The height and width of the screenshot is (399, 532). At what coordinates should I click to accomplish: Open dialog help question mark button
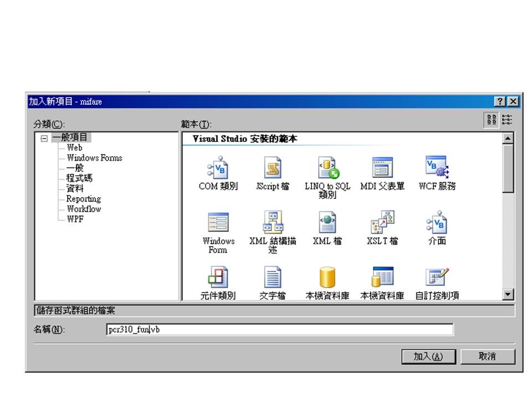[x=500, y=101]
